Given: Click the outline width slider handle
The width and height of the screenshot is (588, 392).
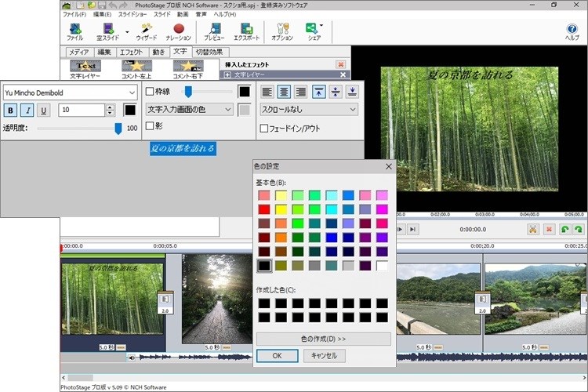Looking at the screenshot, I should click(x=188, y=91).
